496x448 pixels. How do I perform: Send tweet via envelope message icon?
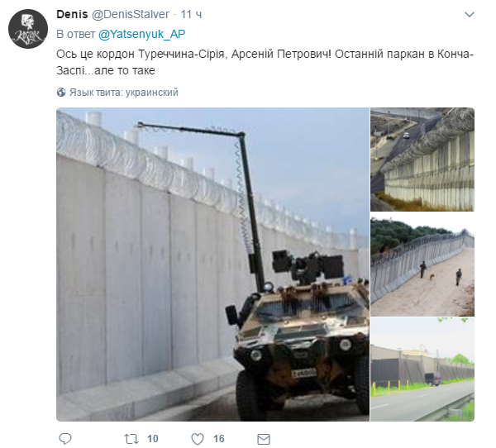264,439
